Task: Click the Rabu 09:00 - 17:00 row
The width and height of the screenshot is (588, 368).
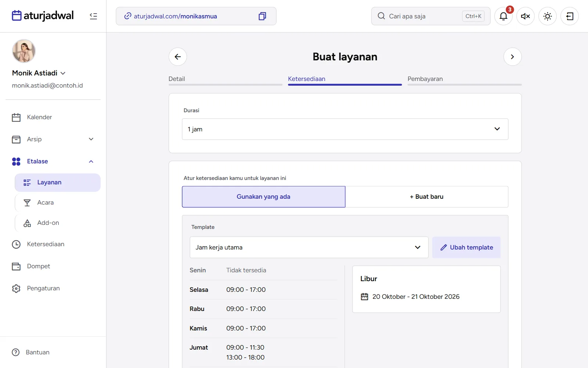Action: [x=263, y=309]
